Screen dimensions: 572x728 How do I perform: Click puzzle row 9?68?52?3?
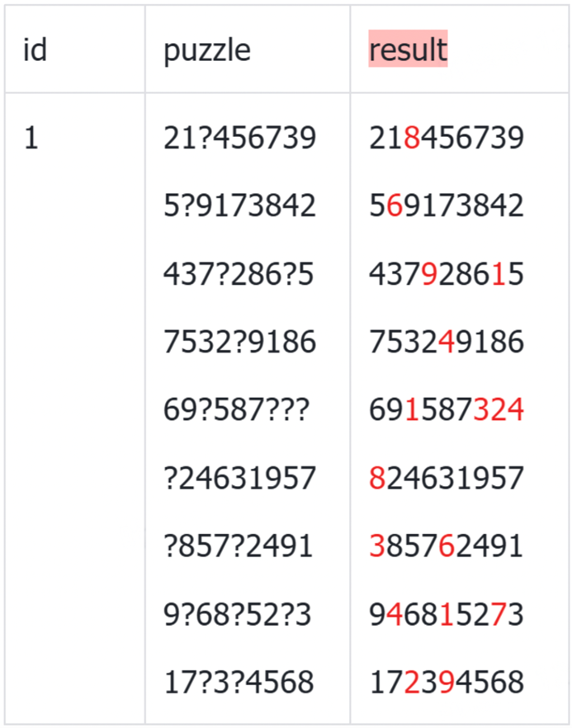237,614
